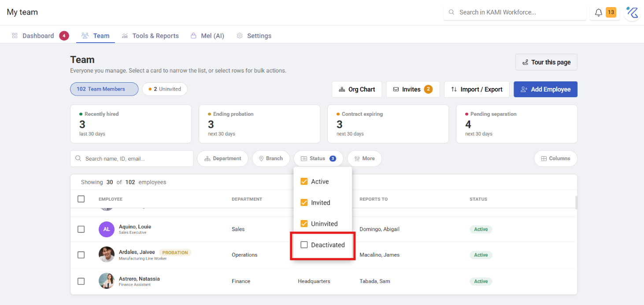This screenshot has width=644, height=305.
Task: Focus the Search in KAMI Workforce field
Action: (x=515, y=12)
